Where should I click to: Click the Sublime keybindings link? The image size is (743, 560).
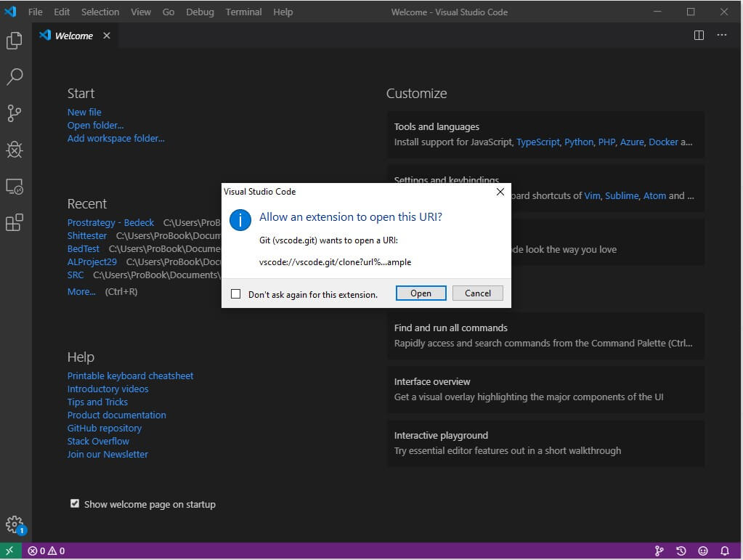(622, 195)
